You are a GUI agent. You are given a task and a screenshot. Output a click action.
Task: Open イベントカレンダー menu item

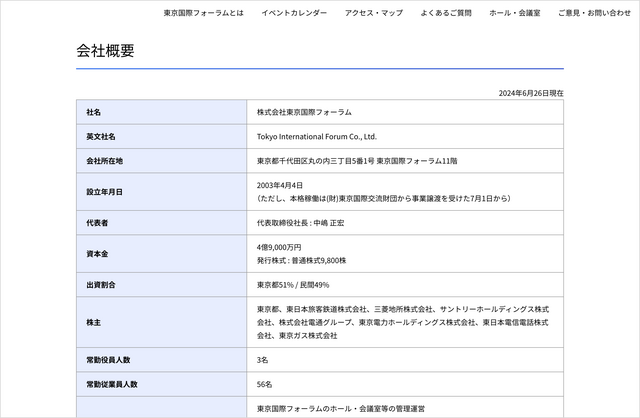(x=294, y=13)
